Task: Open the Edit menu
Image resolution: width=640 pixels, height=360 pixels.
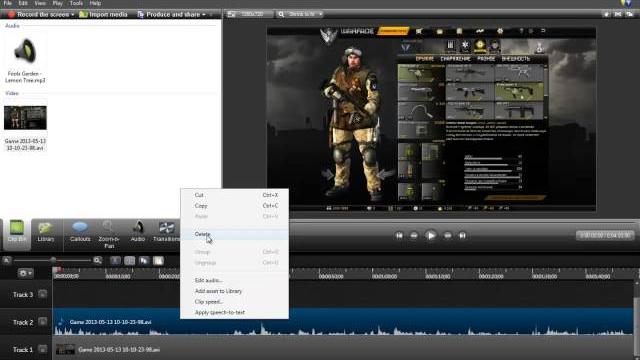Action: 23,3
